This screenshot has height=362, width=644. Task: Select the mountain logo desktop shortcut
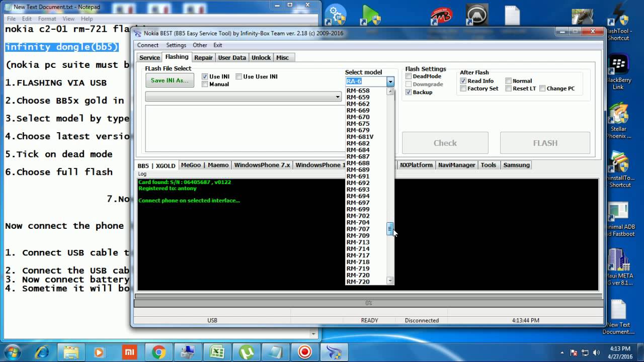[x=476, y=15]
